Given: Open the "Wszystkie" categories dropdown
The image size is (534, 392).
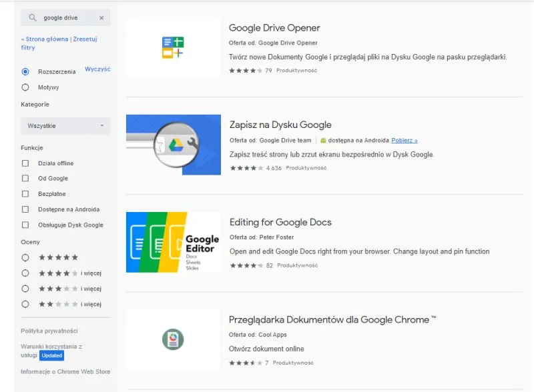Looking at the screenshot, I should pyautogui.click(x=65, y=125).
